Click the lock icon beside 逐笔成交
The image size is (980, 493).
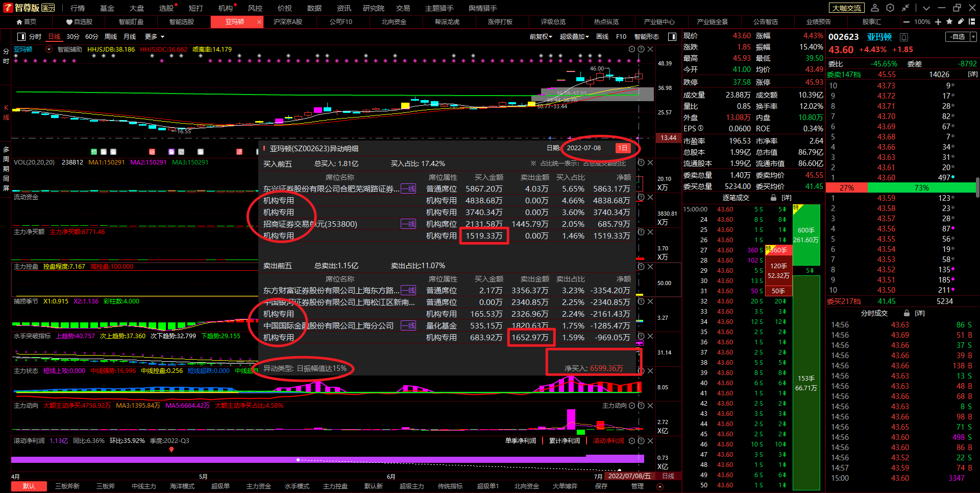773,198
